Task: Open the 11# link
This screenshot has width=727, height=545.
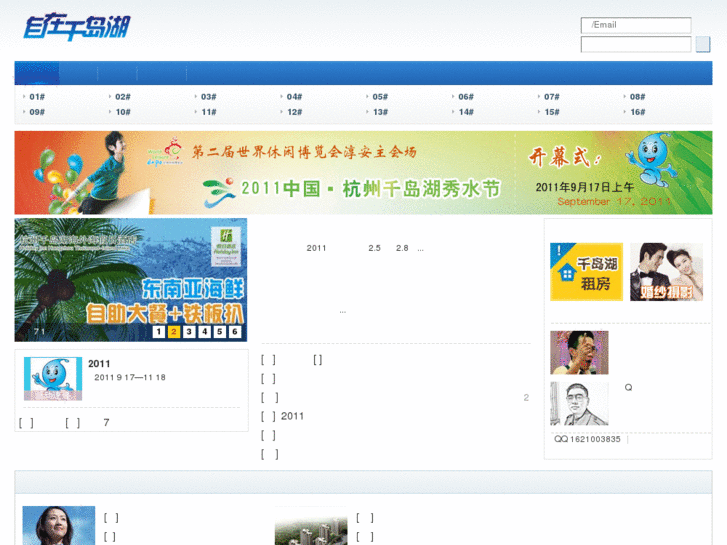Action: [209, 112]
